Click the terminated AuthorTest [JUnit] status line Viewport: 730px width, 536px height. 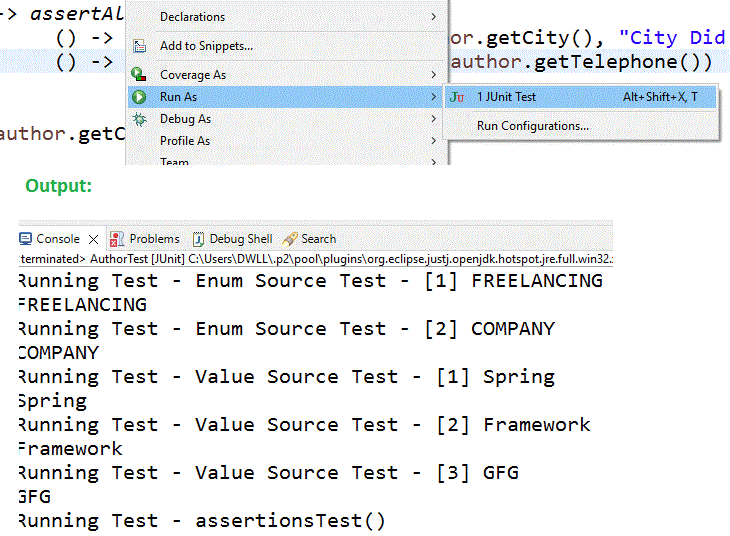pyautogui.click(x=316, y=259)
